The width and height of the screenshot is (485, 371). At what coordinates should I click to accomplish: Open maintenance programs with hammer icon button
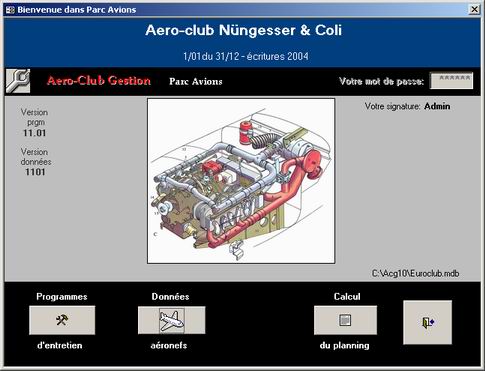(x=62, y=320)
